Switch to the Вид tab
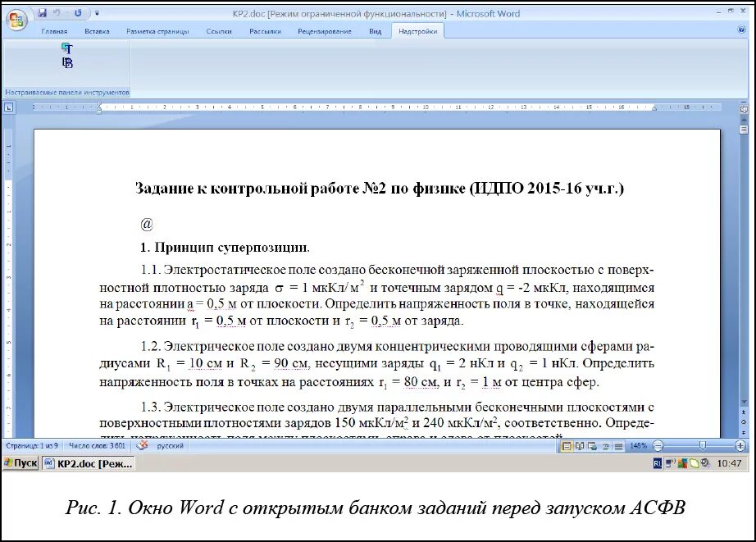Screen dimensions: 756x542 coord(375,31)
